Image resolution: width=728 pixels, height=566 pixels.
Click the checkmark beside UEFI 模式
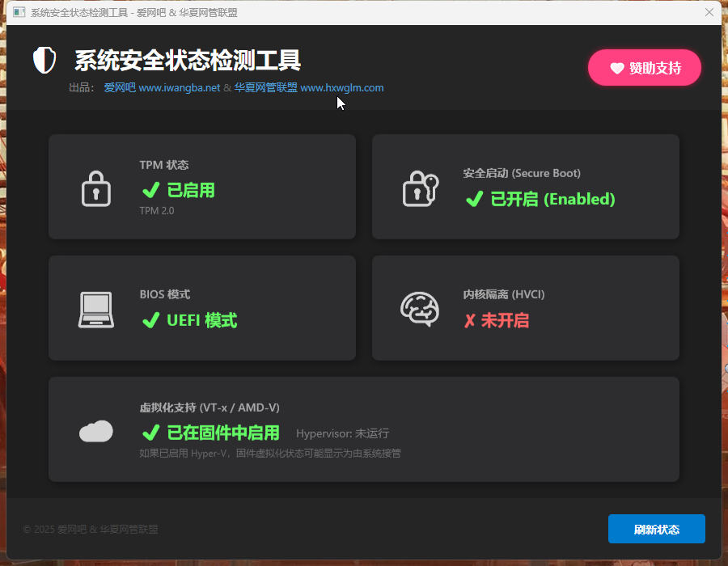click(151, 320)
